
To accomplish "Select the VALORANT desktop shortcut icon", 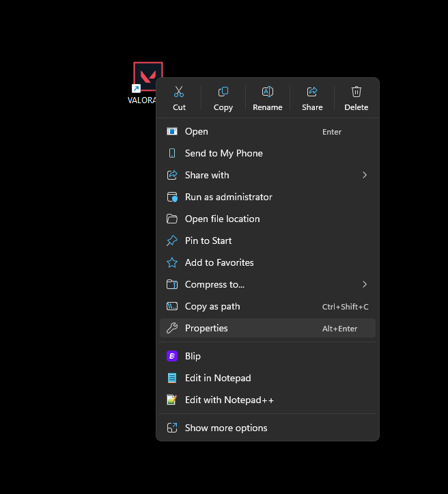I will 148,77.
